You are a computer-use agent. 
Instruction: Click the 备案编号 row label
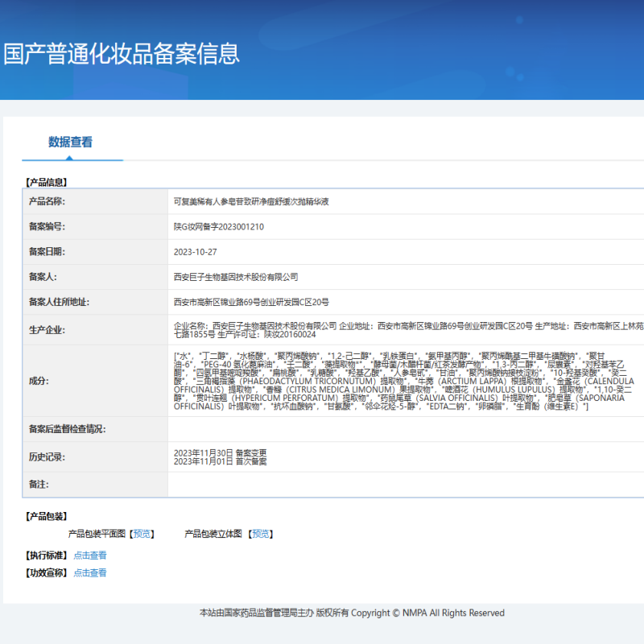click(x=47, y=226)
